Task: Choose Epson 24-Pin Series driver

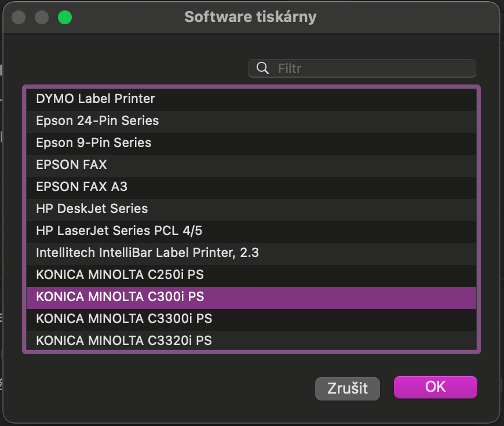Action: click(251, 121)
